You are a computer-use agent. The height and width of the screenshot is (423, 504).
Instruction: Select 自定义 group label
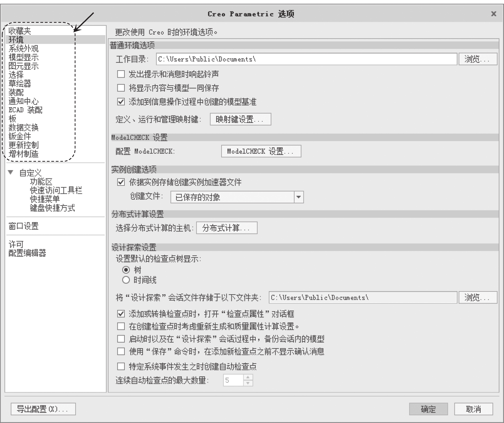pyautogui.click(x=30, y=173)
